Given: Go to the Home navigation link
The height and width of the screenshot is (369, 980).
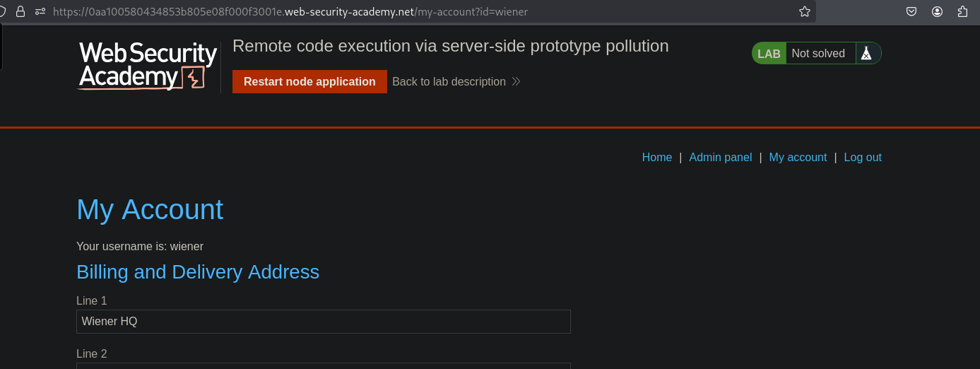Looking at the screenshot, I should coord(656,158).
